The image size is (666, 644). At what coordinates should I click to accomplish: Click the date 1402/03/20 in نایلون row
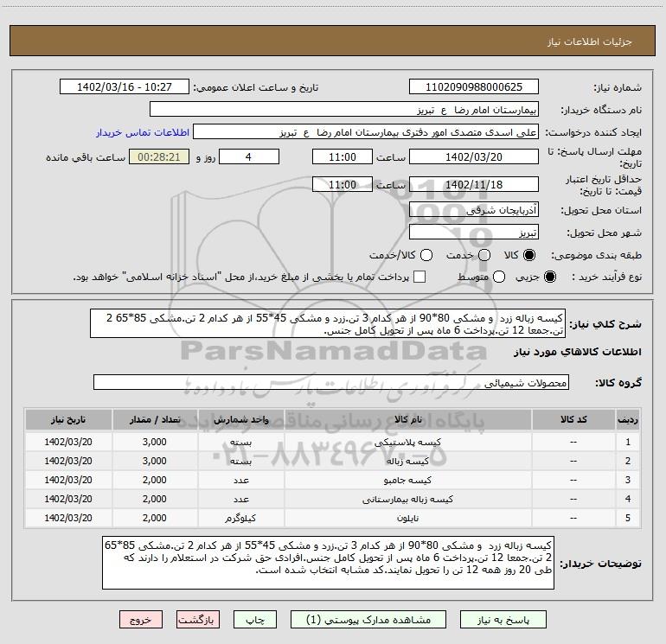[68, 518]
